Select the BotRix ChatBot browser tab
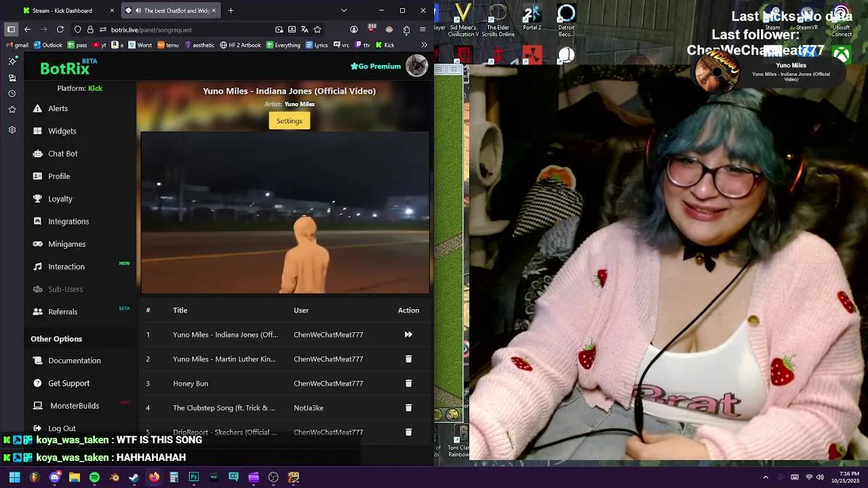Screen dimensions: 868x488 tap(170, 10)
